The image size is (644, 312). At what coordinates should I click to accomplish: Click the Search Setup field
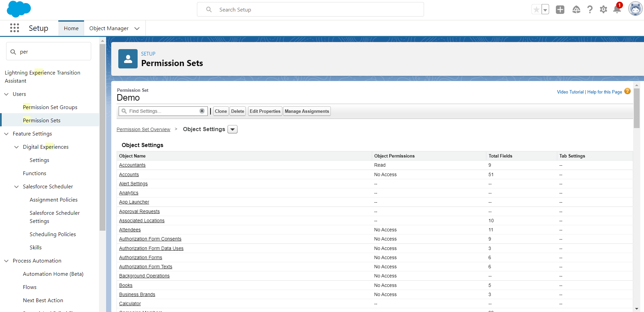point(310,9)
